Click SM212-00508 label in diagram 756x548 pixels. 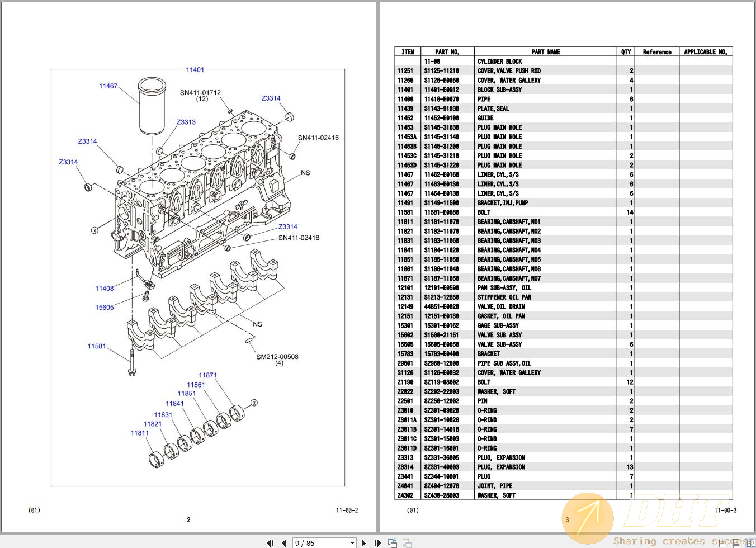pyautogui.click(x=277, y=357)
